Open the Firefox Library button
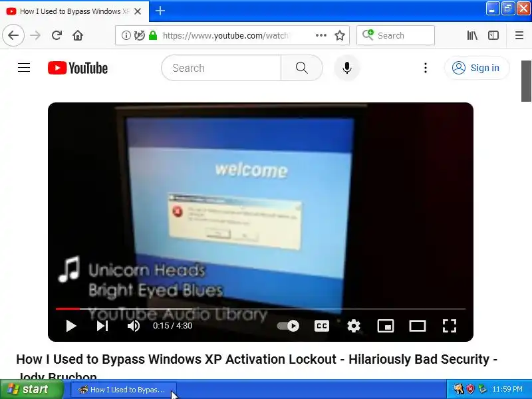The height and width of the screenshot is (399, 532). pos(472,35)
